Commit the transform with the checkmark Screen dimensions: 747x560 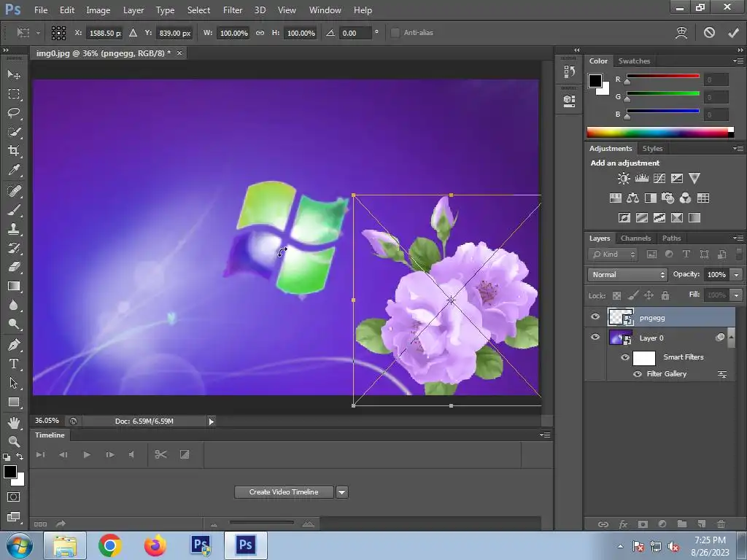click(733, 33)
